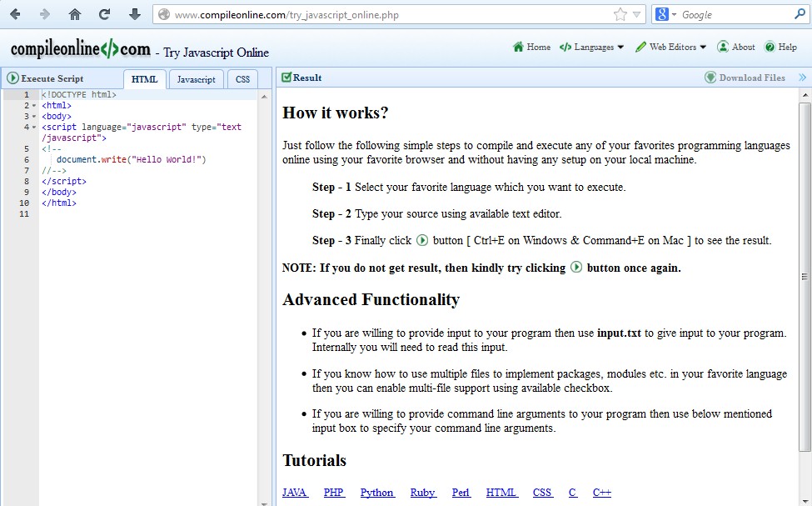Open the HTML tutorial link

pyautogui.click(x=501, y=493)
